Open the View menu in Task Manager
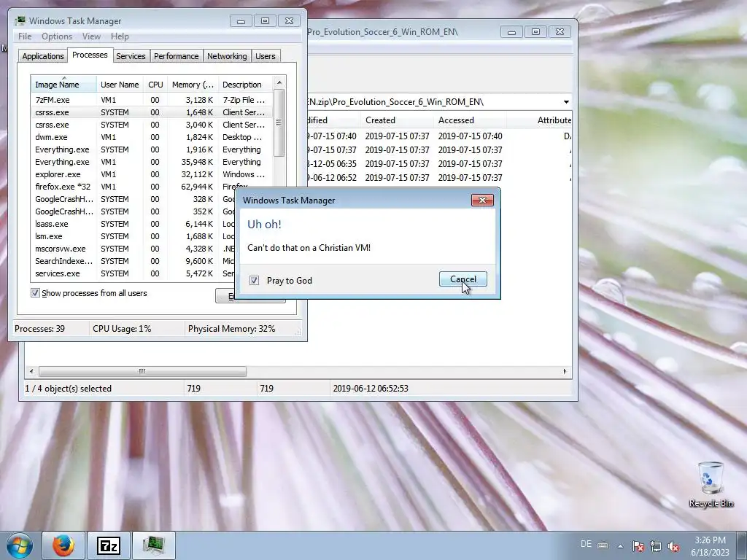 tap(91, 36)
